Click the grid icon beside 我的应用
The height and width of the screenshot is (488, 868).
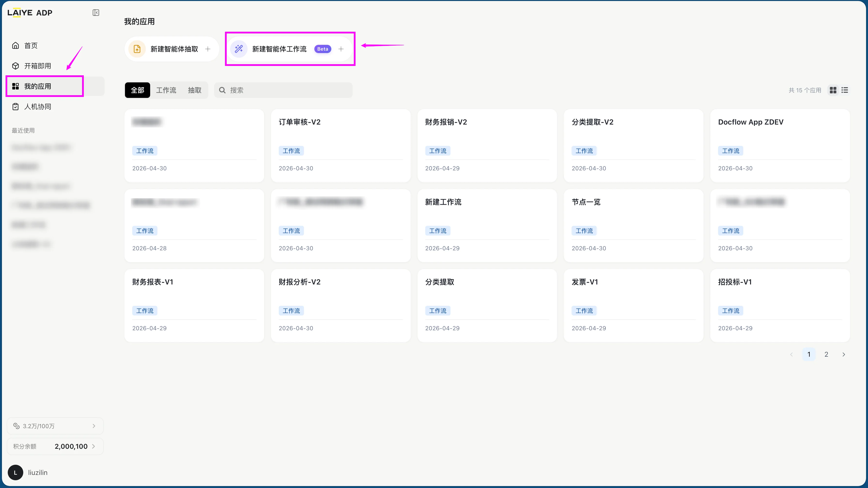pos(15,86)
